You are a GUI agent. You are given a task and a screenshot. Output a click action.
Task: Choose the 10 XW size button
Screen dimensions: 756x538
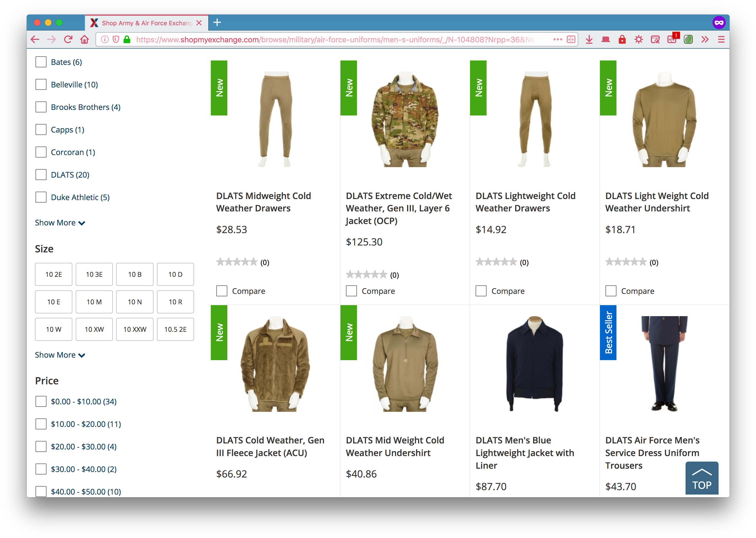94,329
